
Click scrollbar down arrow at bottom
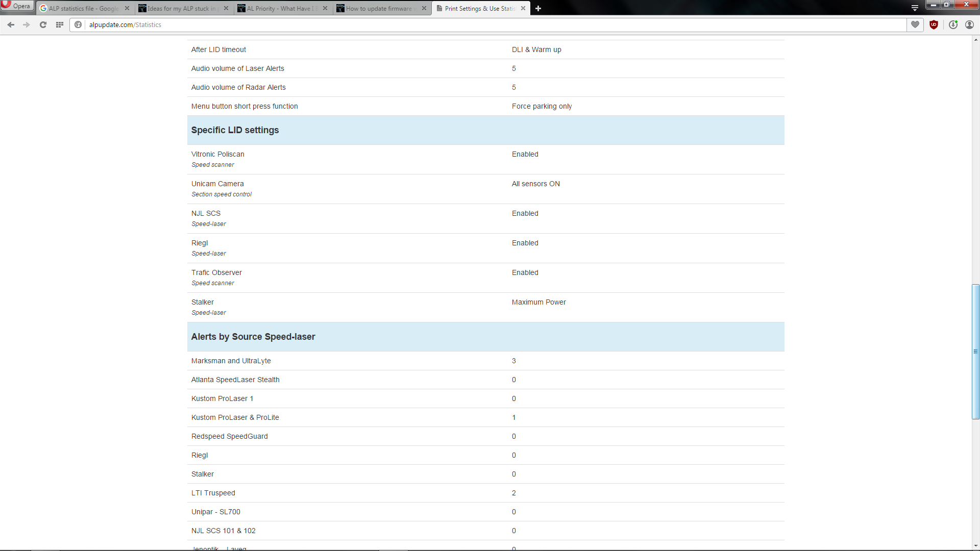[975, 546]
